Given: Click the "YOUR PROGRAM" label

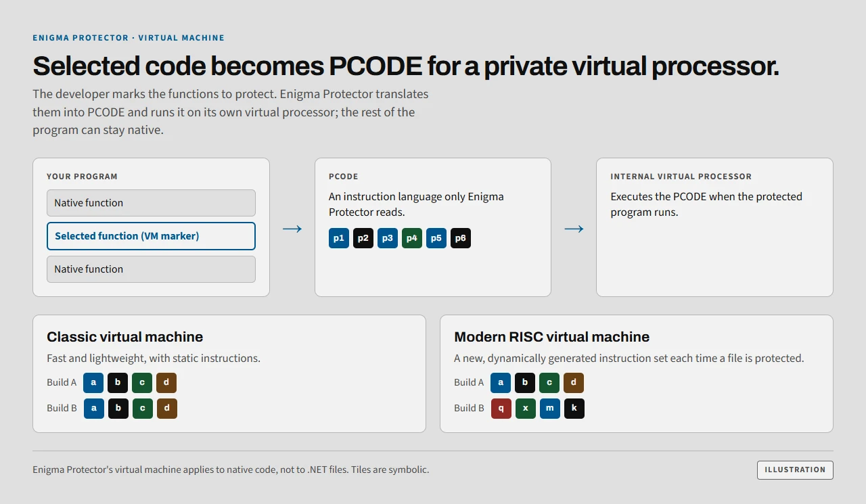Looking at the screenshot, I should tap(82, 177).
